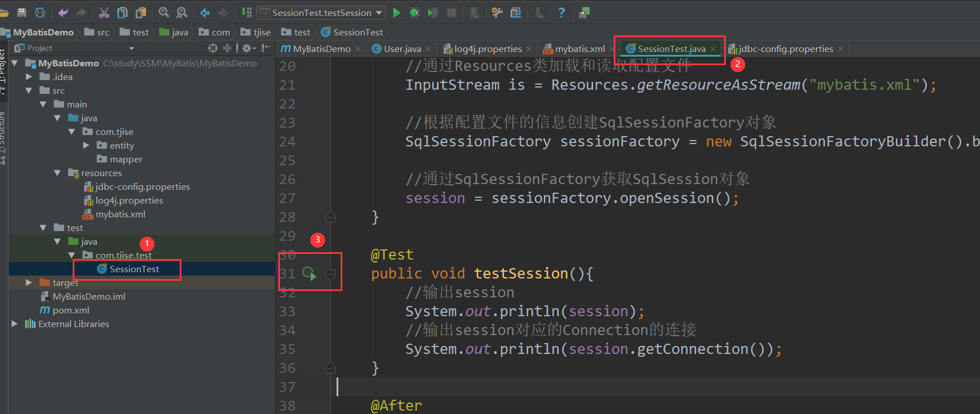Toggle fold end marker at line 36
The image size is (980, 414).
(x=330, y=368)
